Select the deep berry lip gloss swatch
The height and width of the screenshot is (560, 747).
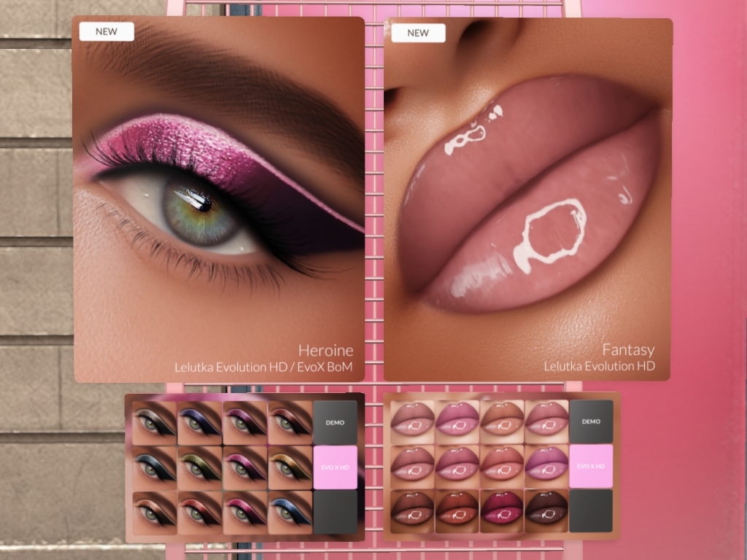tap(501, 510)
